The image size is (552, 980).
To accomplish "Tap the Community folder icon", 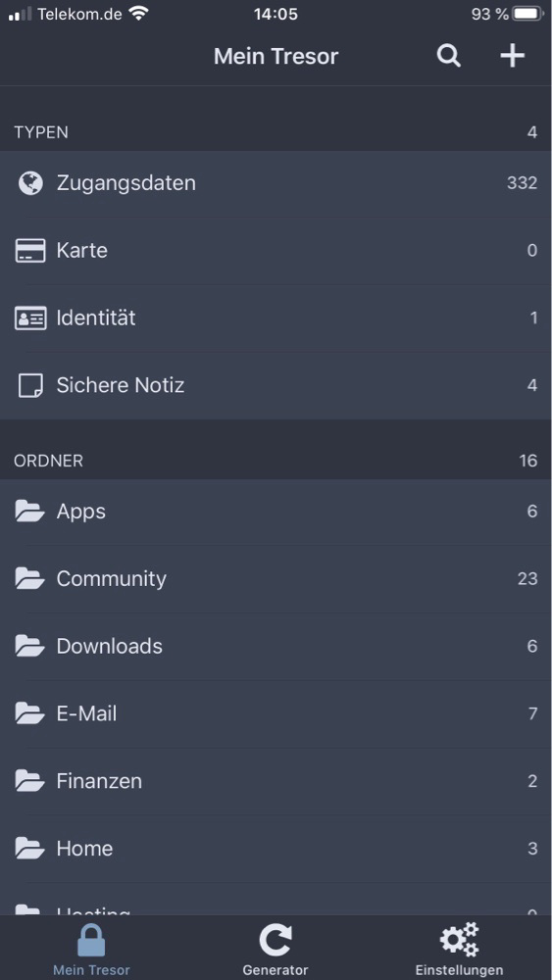I will coord(30,578).
